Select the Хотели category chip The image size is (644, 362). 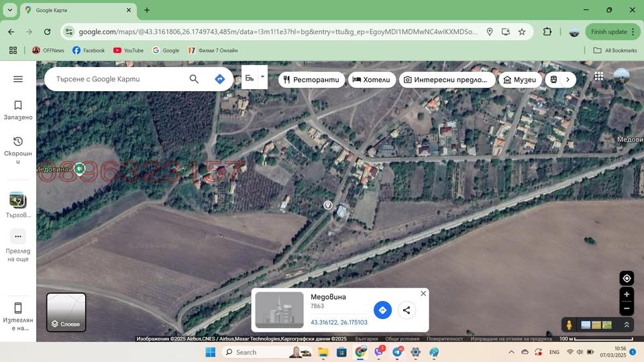371,80
